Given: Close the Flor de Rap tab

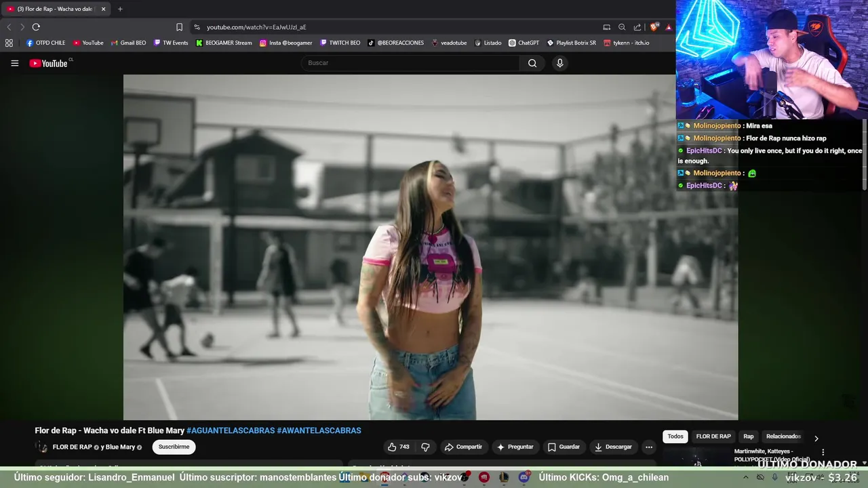Looking at the screenshot, I should tap(103, 9).
